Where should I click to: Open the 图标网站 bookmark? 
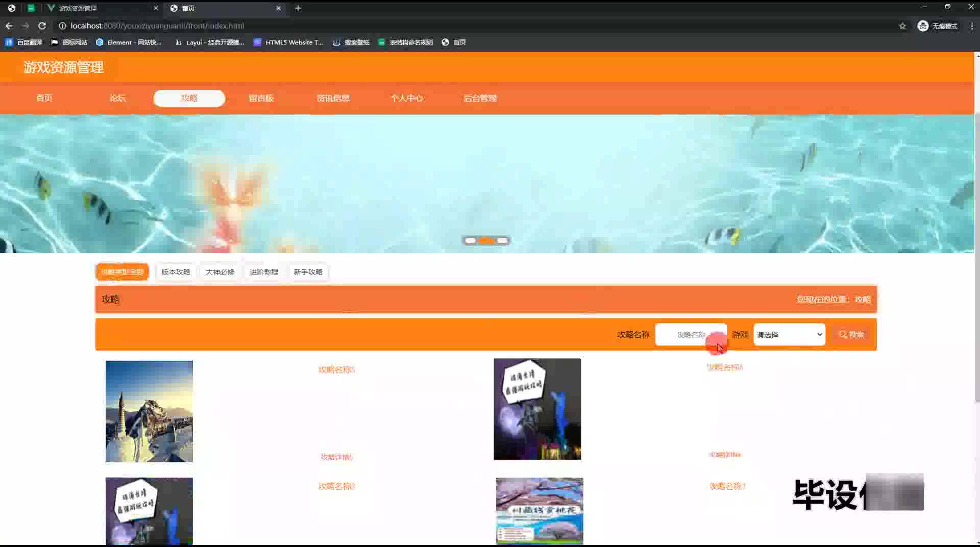click(69, 42)
